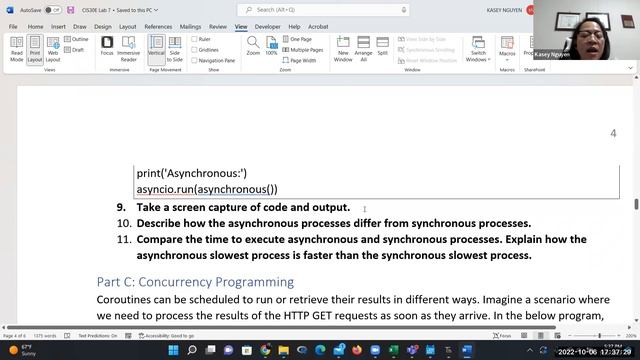The height and width of the screenshot is (360, 640).
Task: Open the Mailings tab
Action: pyautogui.click(x=190, y=27)
